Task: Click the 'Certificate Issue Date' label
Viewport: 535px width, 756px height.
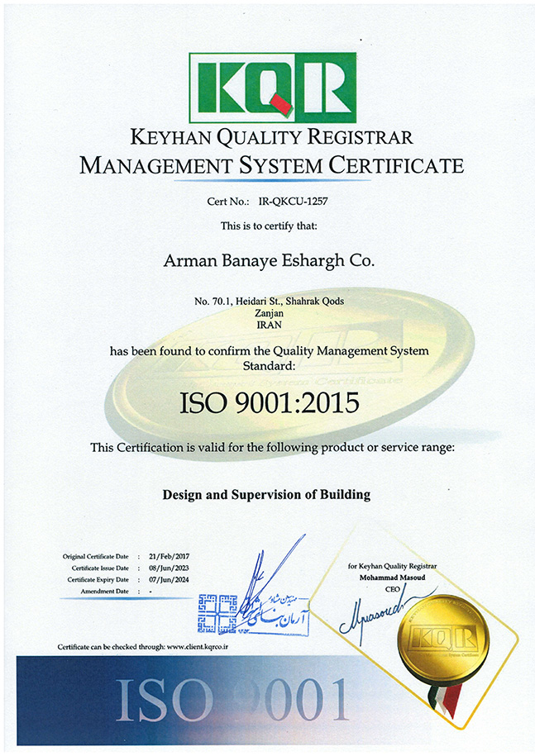Action: coord(100,568)
